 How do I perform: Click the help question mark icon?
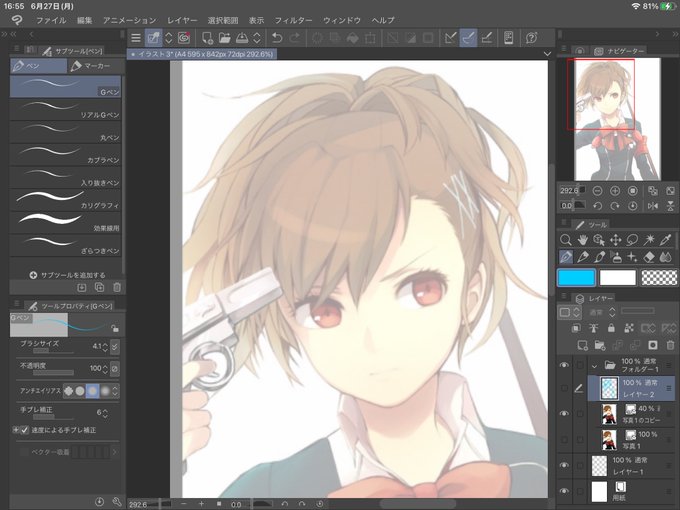point(531,38)
